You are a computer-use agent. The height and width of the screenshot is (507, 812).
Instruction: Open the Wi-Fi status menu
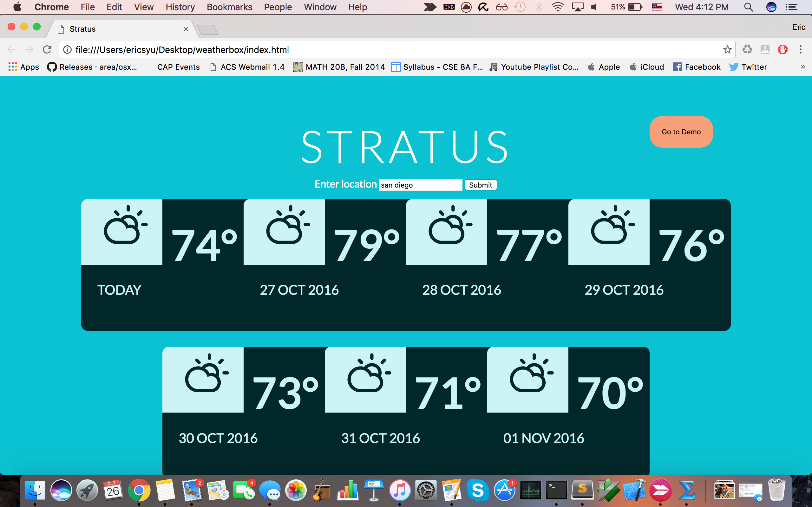(x=557, y=7)
